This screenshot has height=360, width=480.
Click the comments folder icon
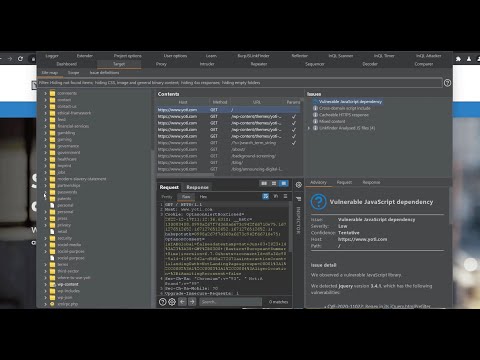pyautogui.click(x=52, y=93)
